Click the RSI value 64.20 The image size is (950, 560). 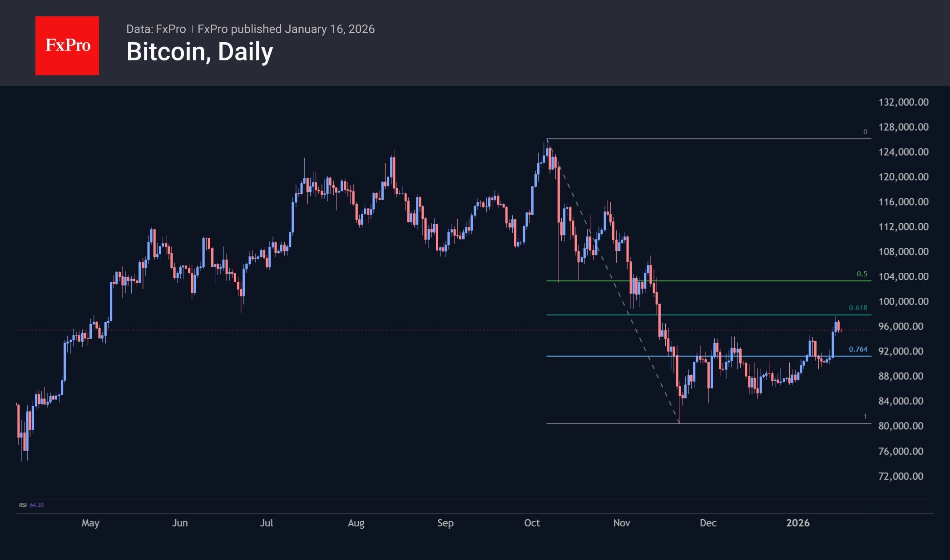pyautogui.click(x=37, y=505)
